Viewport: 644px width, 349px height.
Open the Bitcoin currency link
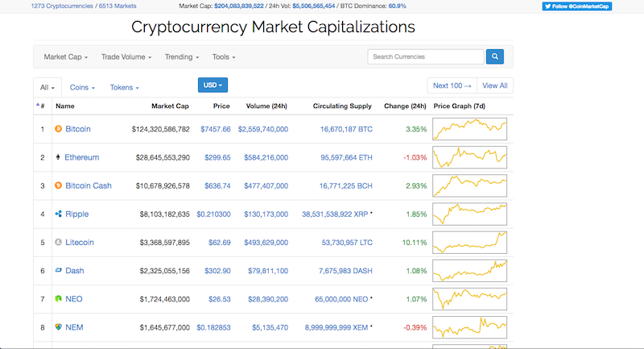coord(78,129)
